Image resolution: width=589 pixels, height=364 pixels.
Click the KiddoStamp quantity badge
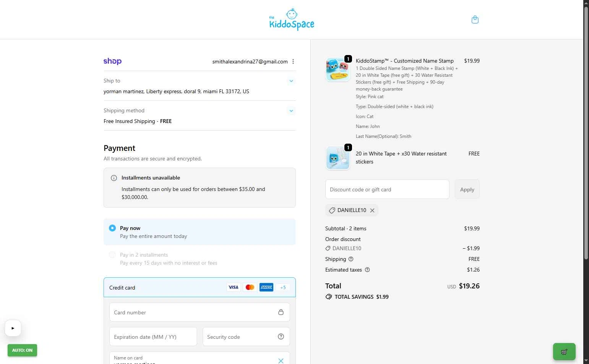pyautogui.click(x=348, y=59)
